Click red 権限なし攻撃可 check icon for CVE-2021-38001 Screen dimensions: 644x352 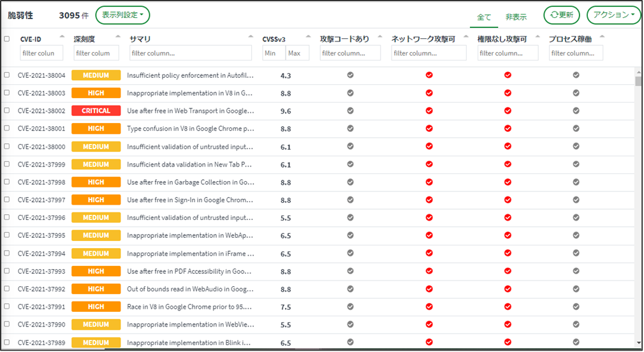tap(508, 129)
